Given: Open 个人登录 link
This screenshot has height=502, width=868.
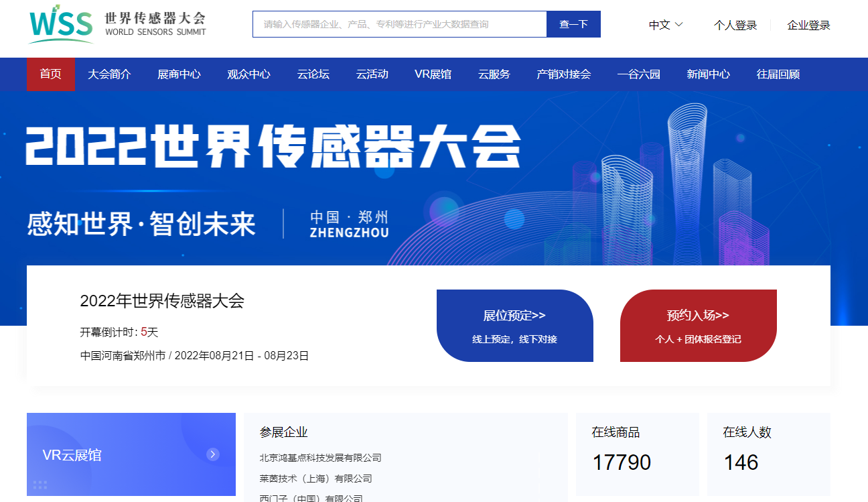Looking at the screenshot, I should click(x=735, y=25).
